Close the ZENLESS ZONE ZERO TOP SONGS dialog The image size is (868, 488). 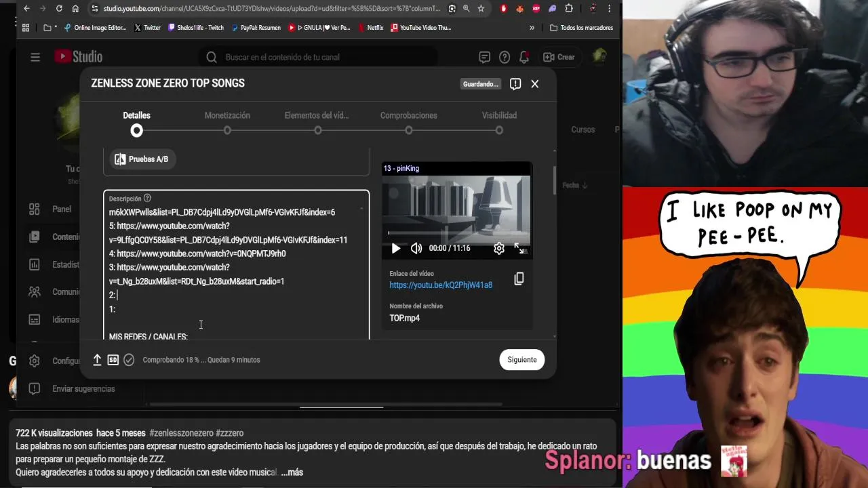coord(535,84)
